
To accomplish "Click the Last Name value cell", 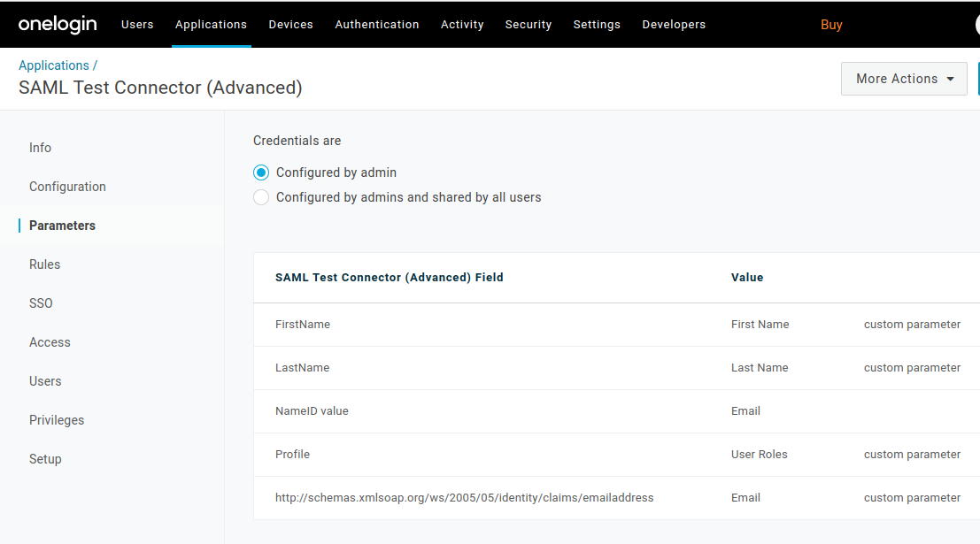I will pos(760,368).
